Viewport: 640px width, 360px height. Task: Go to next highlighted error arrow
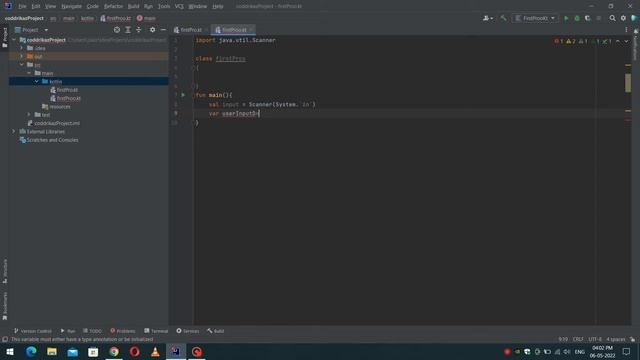626,41
